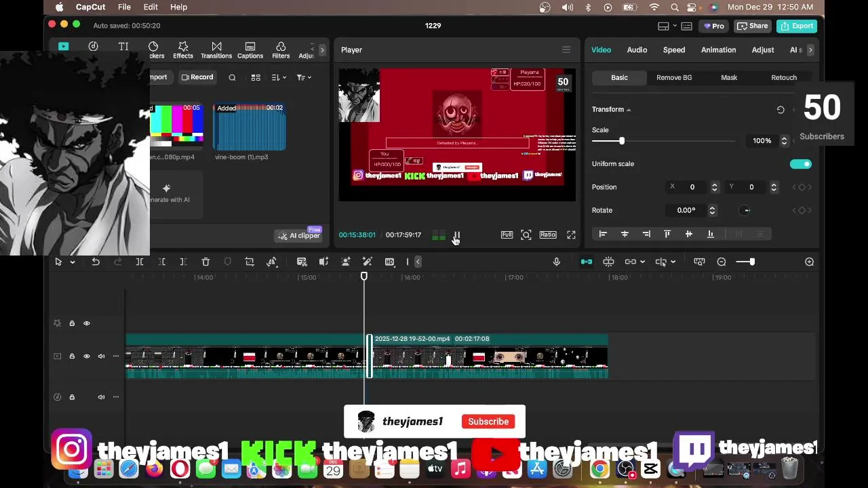Switch to the Animation tab
868x488 pixels.
click(x=718, y=50)
